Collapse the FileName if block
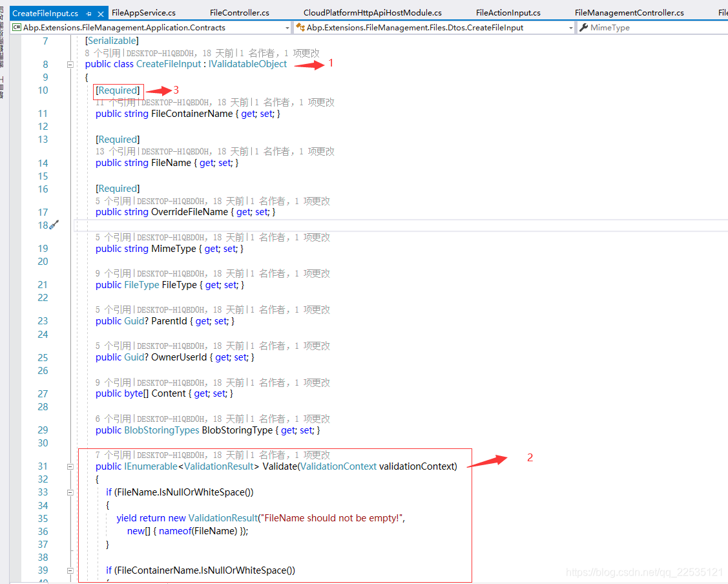 pos(70,492)
